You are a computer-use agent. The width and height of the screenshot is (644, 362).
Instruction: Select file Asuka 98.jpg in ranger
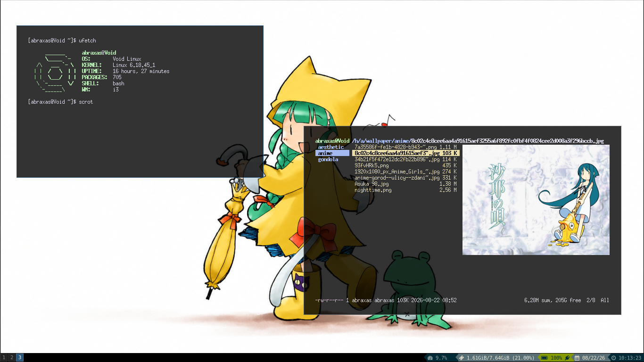click(405, 184)
